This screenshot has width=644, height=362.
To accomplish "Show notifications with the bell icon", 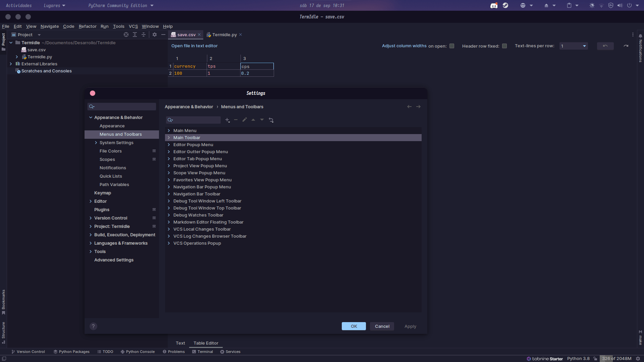I will (640, 36).
